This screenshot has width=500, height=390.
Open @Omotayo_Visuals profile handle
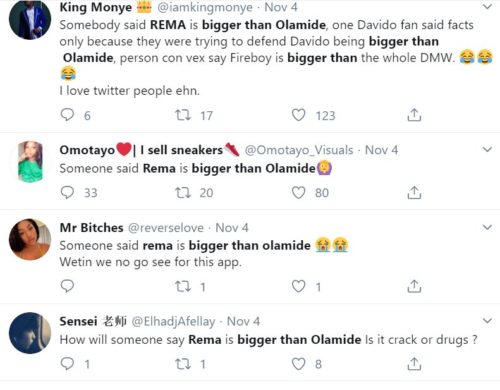click(299, 150)
